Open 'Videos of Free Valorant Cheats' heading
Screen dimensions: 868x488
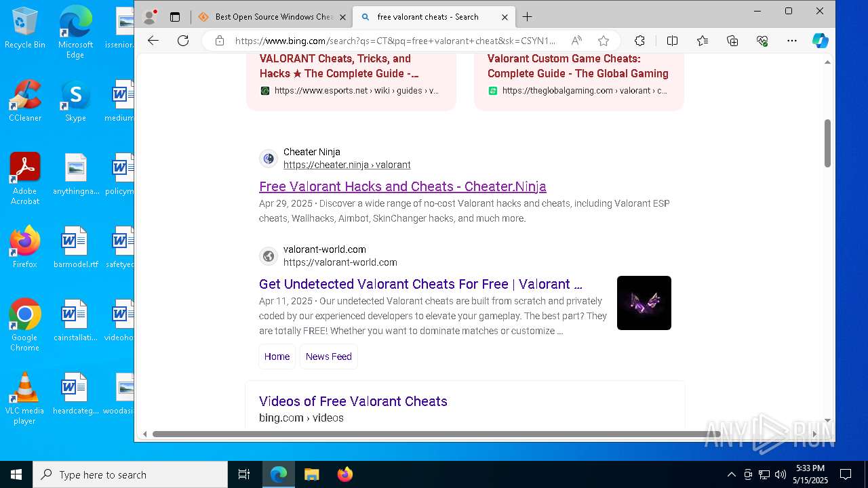tap(353, 401)
